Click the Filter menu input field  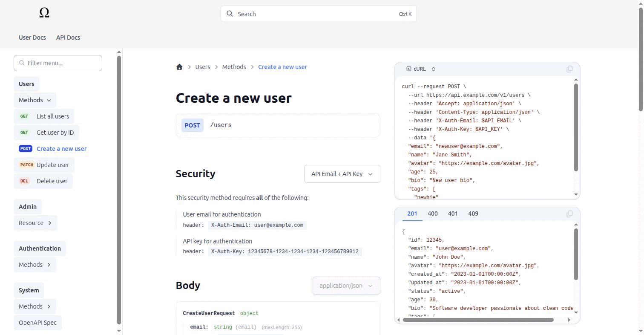coord(58,63)
